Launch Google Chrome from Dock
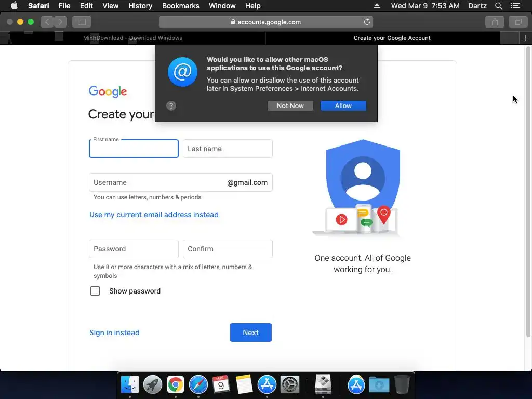The width and height of the screenshot is (532, 399). tap(176, 385)
